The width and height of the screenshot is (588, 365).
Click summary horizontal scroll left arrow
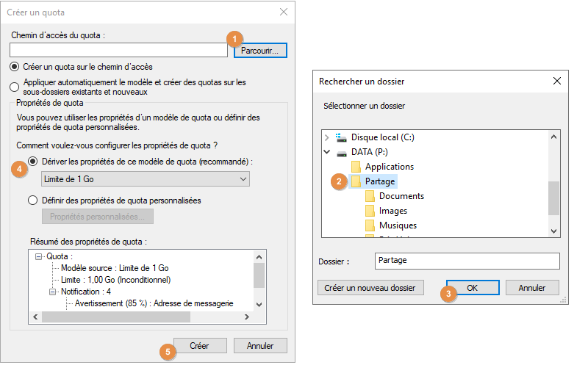35,317
